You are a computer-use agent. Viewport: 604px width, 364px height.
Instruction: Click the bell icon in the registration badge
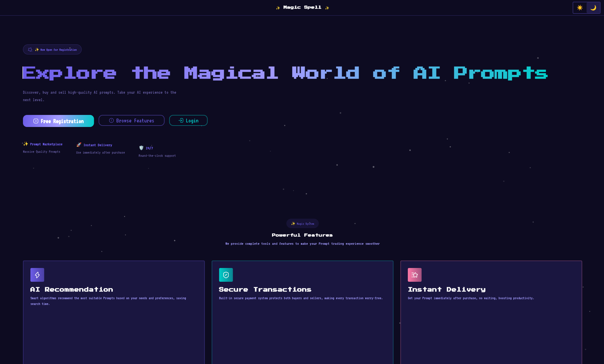click(30, 49)
